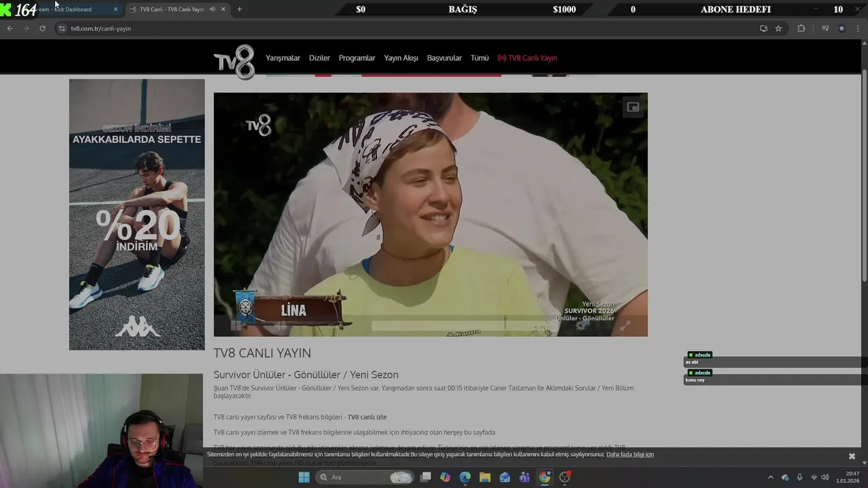The height and width of the screenshot is (488, 868).
Task: Click the microphone tray icon
Action: point(800,477)
